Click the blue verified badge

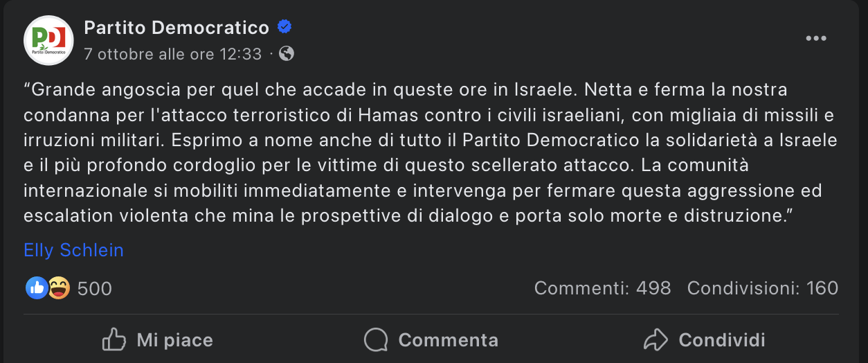[284, 28]
